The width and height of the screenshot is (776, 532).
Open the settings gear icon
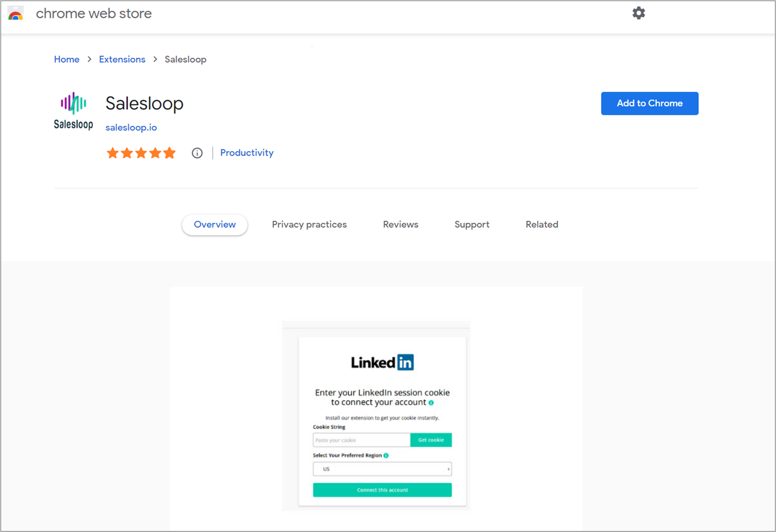point(639,13)
